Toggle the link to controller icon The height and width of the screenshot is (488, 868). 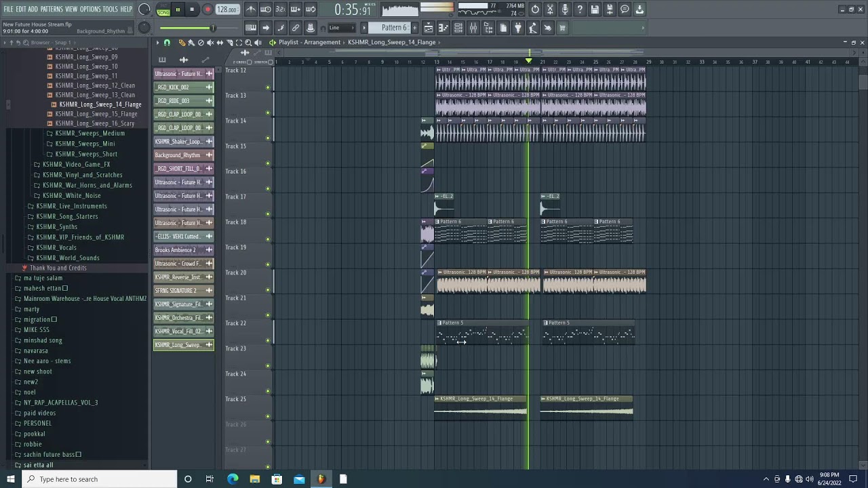pos(296,28)
